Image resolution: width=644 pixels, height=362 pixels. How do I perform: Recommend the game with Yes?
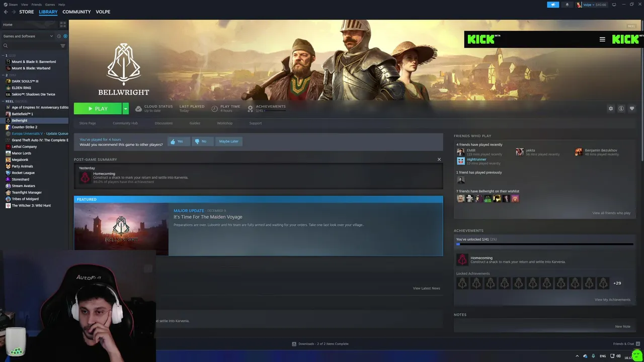click(178, 141)
